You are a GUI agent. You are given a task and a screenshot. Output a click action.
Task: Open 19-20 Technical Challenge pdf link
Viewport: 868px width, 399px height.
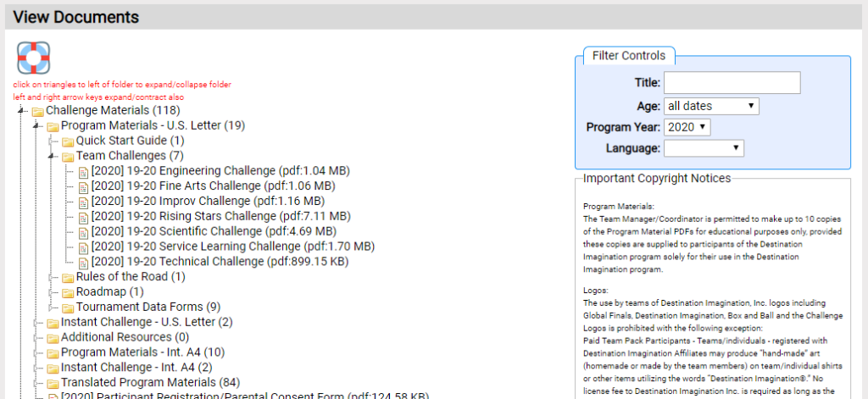(220, 261)
